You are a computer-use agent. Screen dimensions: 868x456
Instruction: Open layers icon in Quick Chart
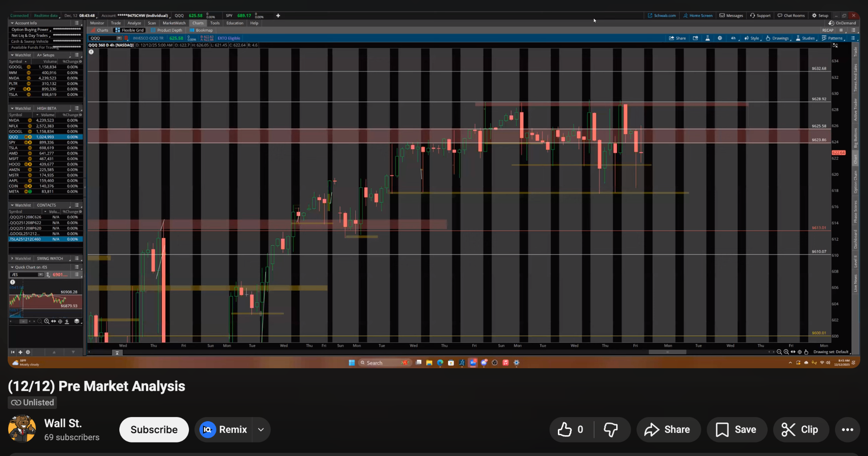(77, 321)
